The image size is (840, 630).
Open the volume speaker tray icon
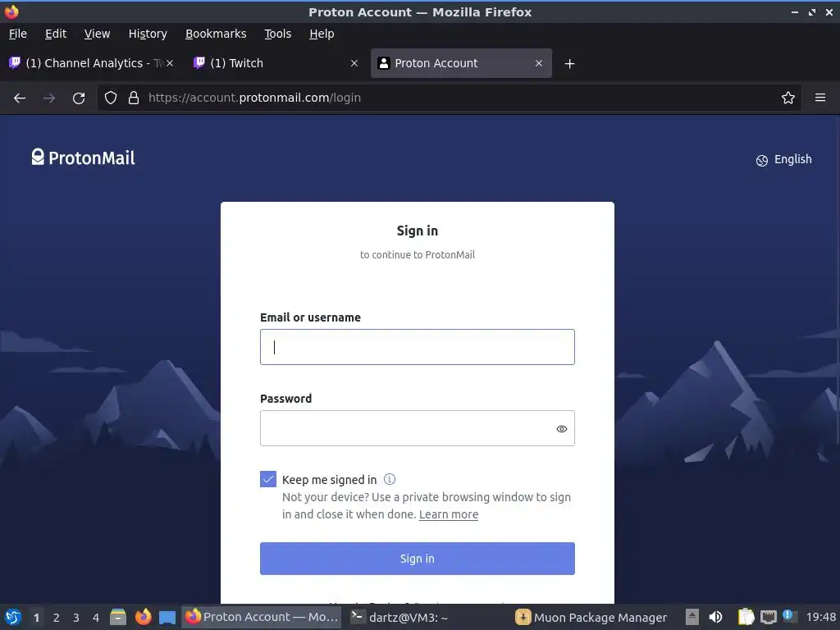tap(715, 617)
